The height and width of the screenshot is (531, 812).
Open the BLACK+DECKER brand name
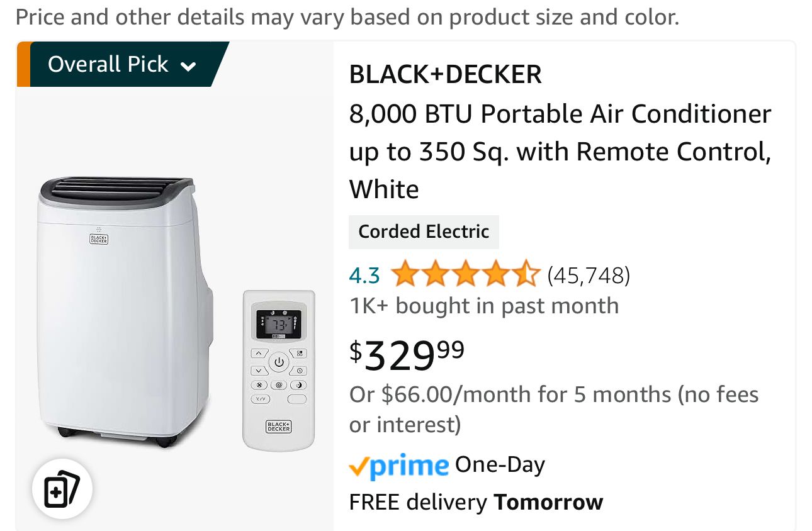click(445, 75)
